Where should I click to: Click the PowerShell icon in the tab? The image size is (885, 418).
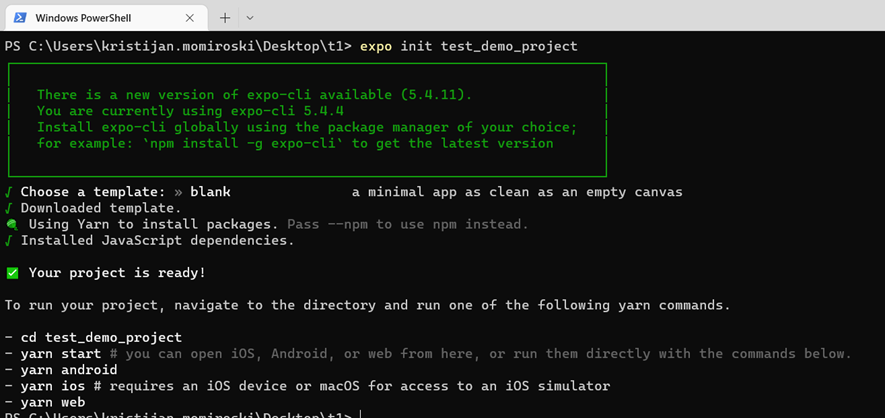pyautogui.click(x=20, y=18)
